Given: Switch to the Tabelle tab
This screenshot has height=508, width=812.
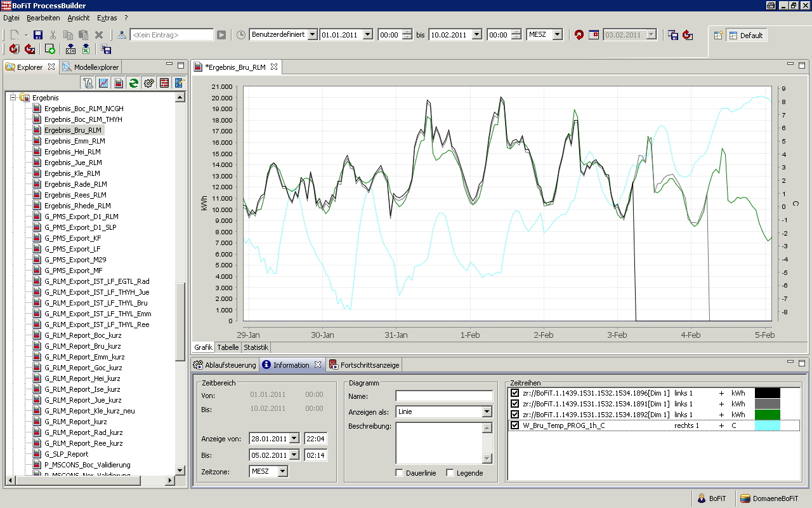Looking at the screenshot, I should (x=228, y=347).
